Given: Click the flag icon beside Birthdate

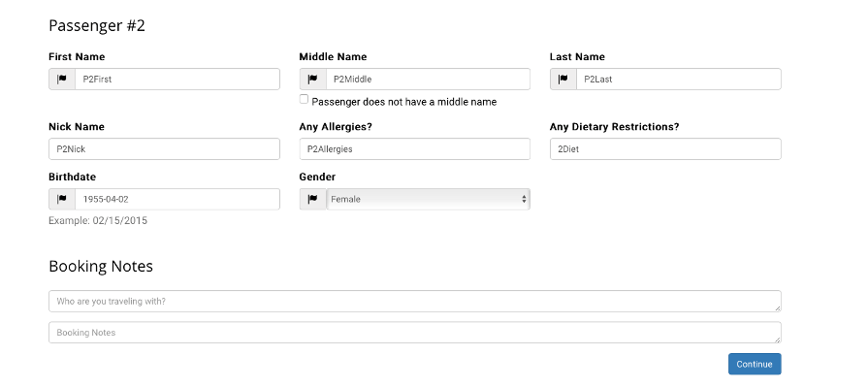Looking at the screenshot, I should tap(62, 200).
